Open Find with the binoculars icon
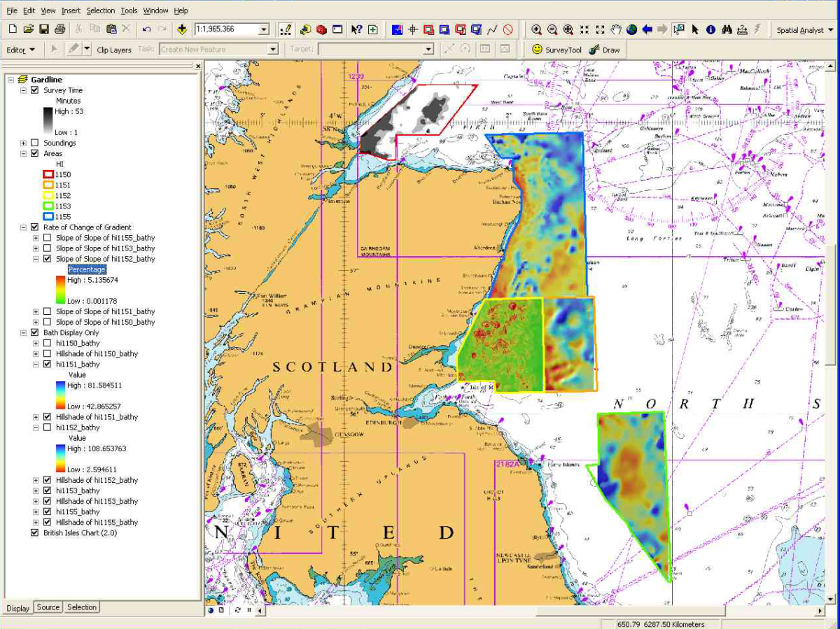This screenshot has width=840, height=629. pyautogui.click(x=727, y=29)
